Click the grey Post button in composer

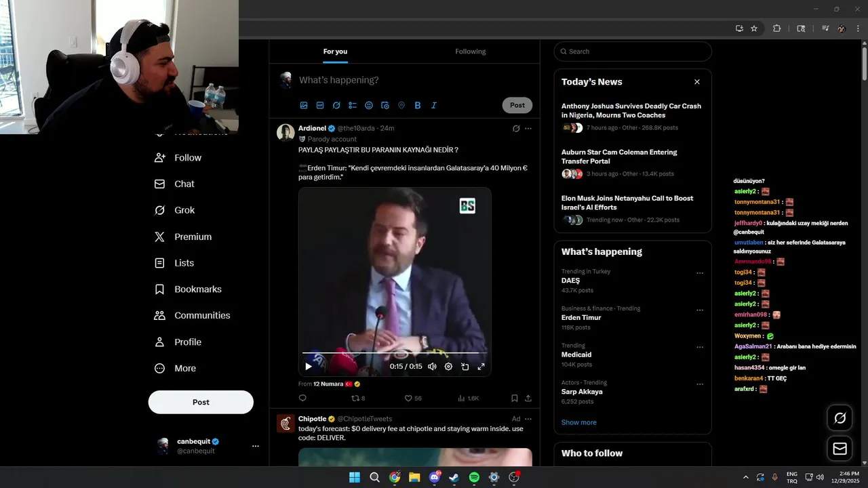point(517,105)
